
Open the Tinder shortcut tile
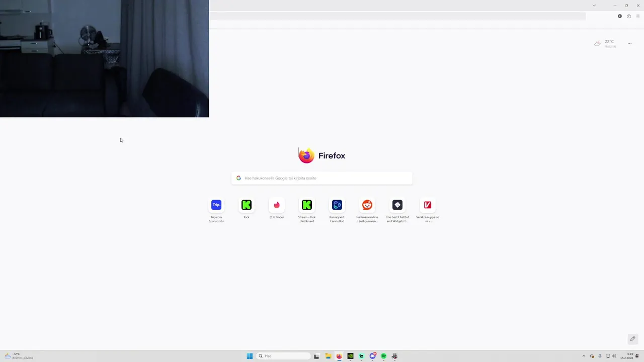pos(277,209)
